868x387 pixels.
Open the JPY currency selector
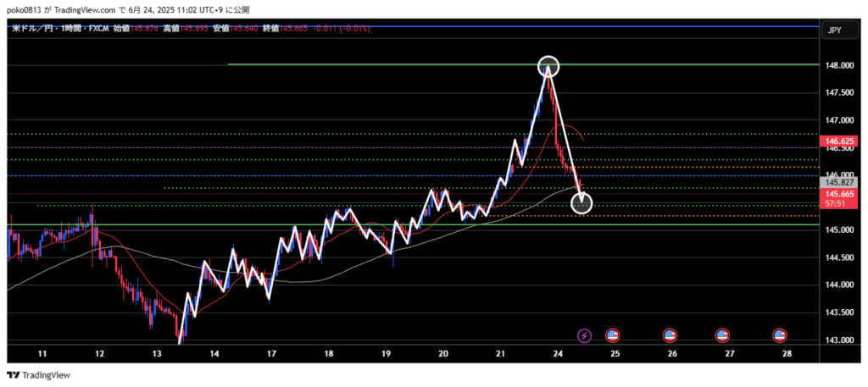tap(833, 30)
